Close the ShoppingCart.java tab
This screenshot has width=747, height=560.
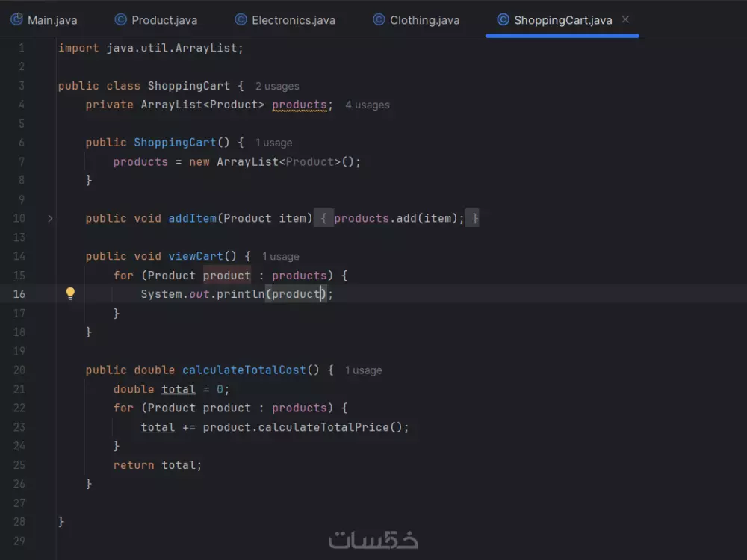(x=625, y=20)
